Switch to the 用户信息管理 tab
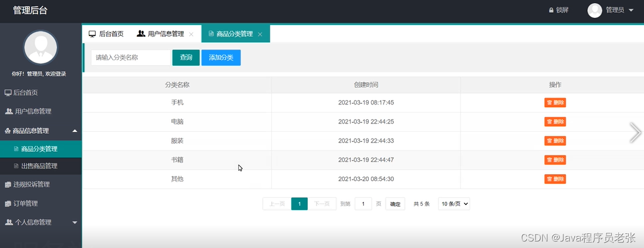 coord(166,34)
